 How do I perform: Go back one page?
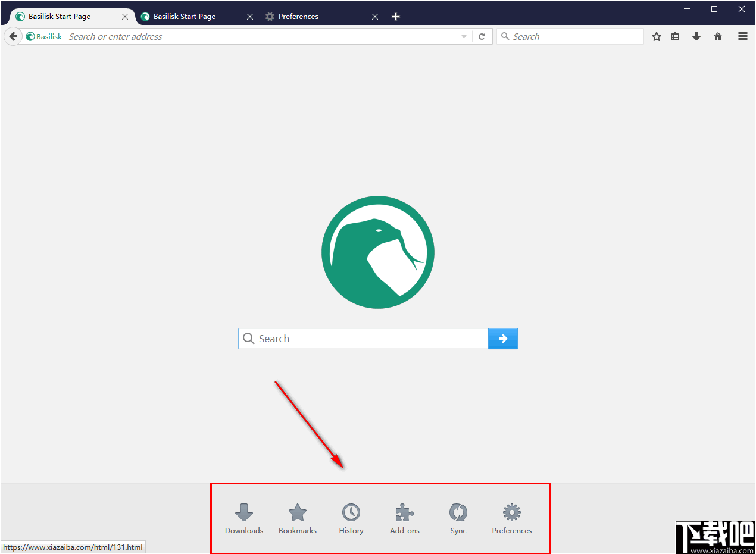(13, 36)
